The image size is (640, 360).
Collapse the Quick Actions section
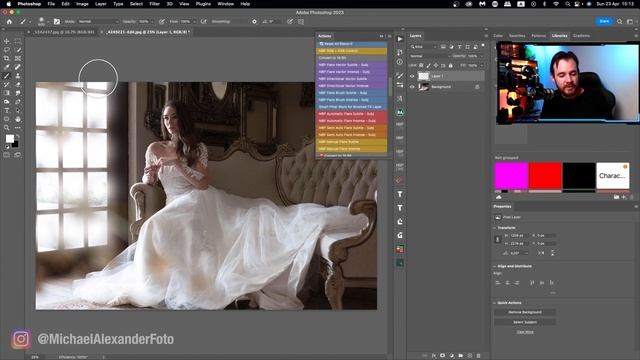(495, 303)
